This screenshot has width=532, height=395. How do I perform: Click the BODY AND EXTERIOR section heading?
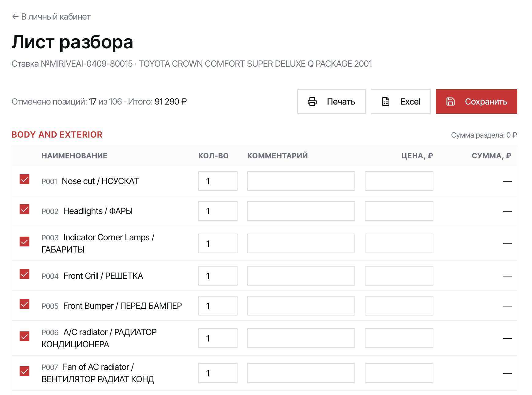tap(57, 135)
